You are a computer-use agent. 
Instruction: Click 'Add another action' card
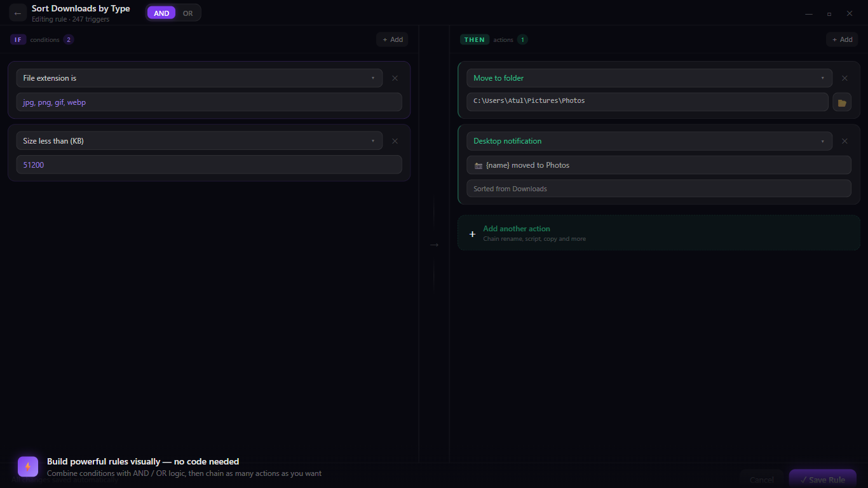[x=659, y=233]
